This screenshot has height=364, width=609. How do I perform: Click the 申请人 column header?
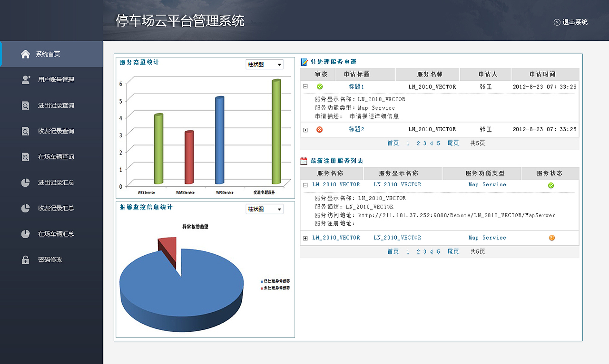click(x=486, y=75)
